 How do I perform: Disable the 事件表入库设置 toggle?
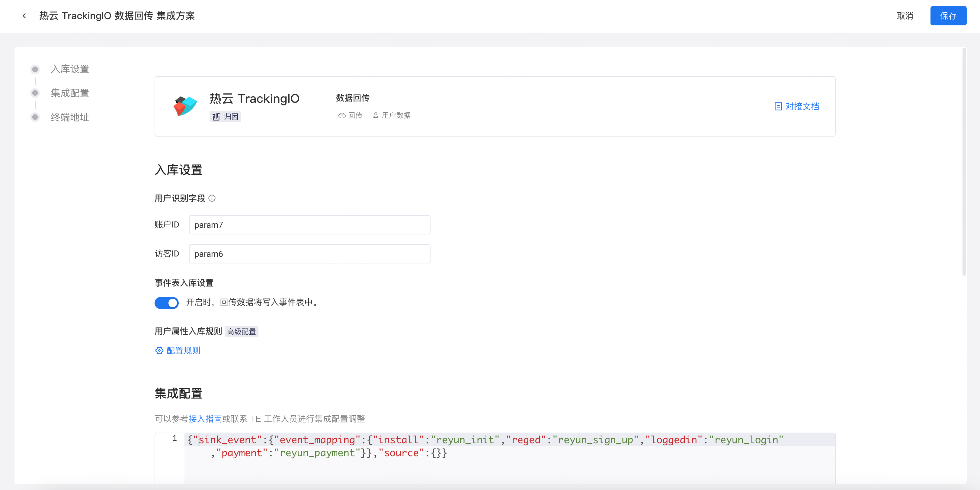point(166,303)
